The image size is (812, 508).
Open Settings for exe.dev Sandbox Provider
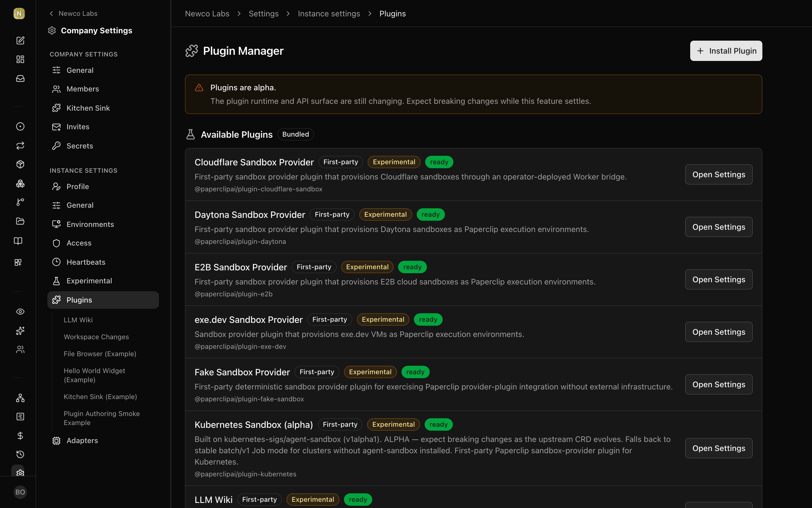click(x=719, y=332)
